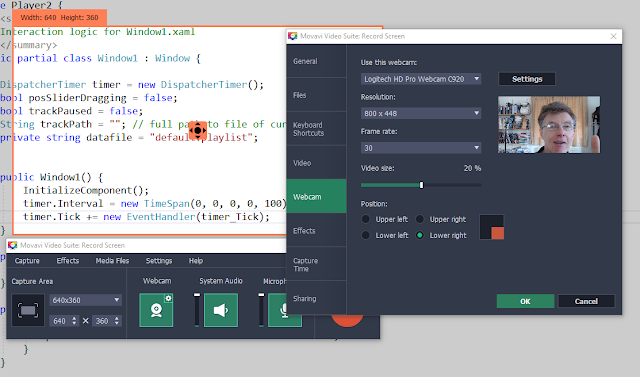Click the Video size slider handle
Viewport: 640px width, 377px height.
coord(422,185)
